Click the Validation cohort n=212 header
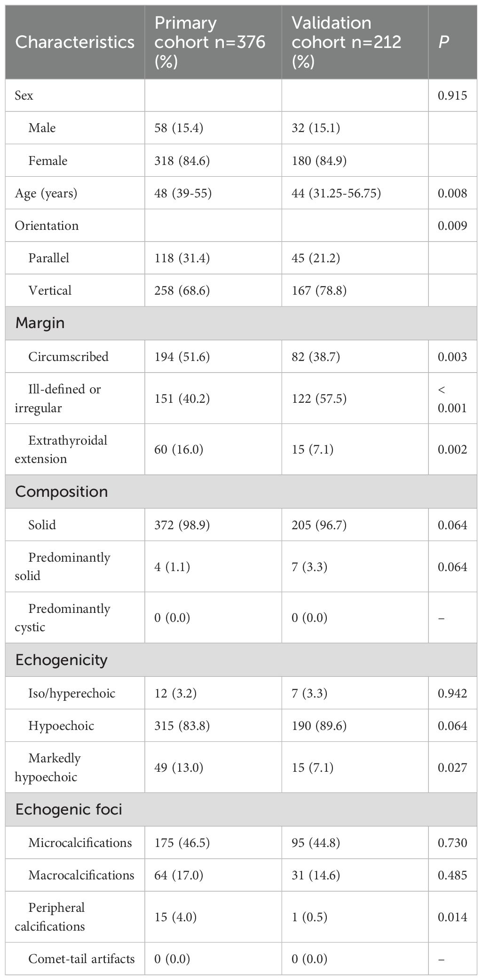482x980 pixels. (x=347, y=42)
